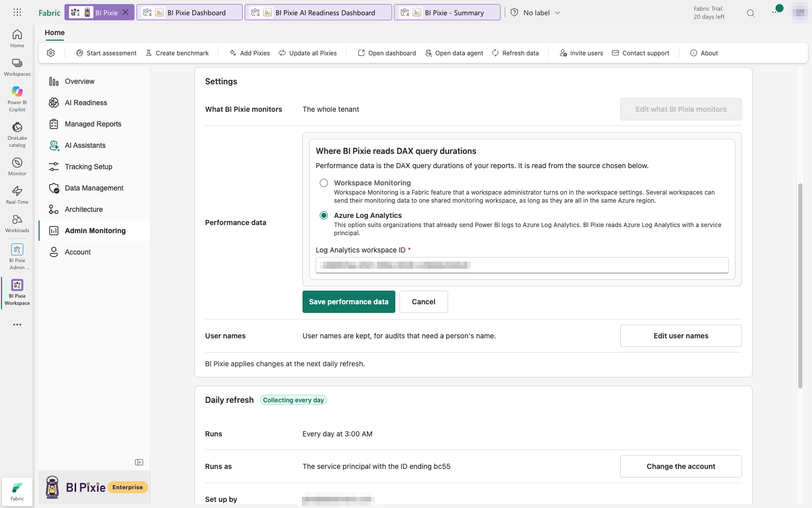This screenshot has height=508, width=812.
Task: Open the settings gear in the toolbar
Action: click(51, 53)
